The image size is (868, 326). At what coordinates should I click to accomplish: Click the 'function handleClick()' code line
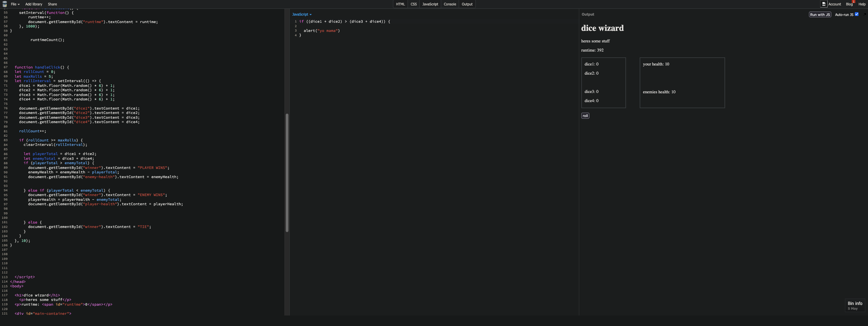[x=42, y=67]
